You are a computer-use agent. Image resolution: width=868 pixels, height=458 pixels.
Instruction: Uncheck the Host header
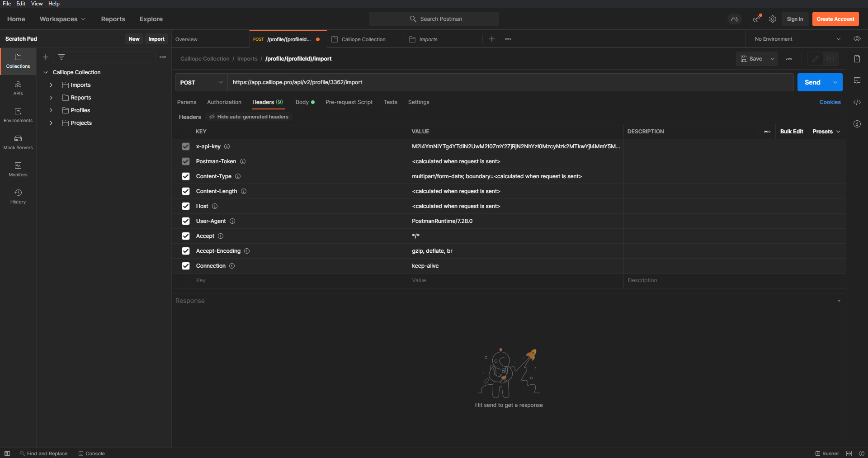186,206
